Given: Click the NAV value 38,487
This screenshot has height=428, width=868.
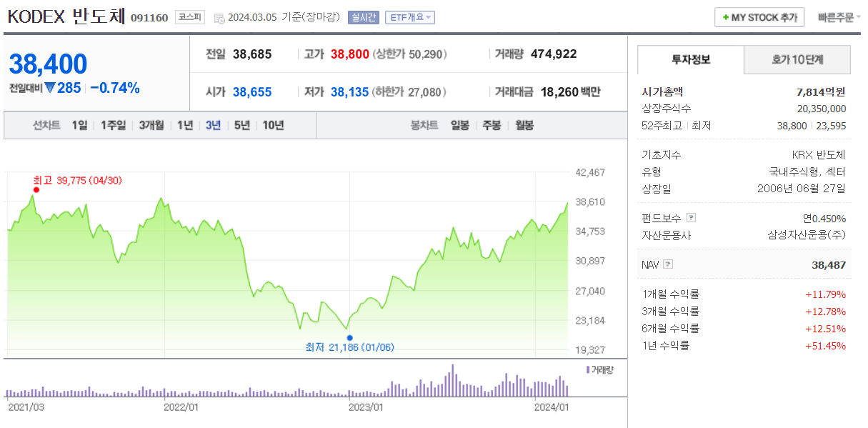Looking at the screenshot, I should (829, 264).
